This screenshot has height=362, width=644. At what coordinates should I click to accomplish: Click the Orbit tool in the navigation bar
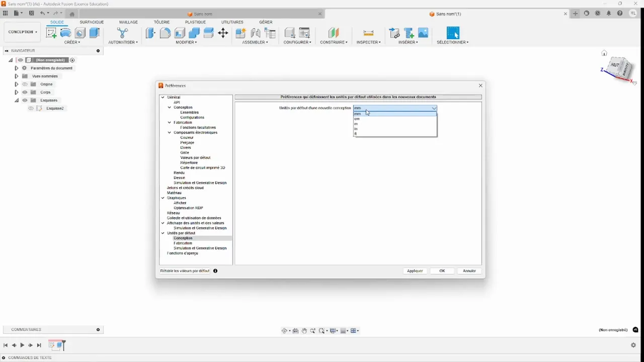tap(285, 331)
